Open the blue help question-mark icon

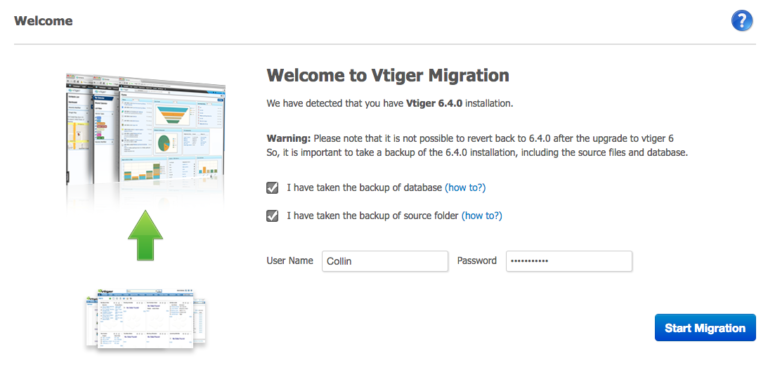point(742,21)
